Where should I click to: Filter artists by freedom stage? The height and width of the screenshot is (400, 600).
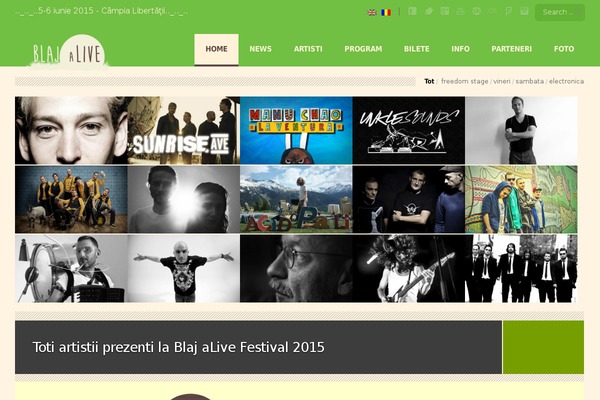465,82
